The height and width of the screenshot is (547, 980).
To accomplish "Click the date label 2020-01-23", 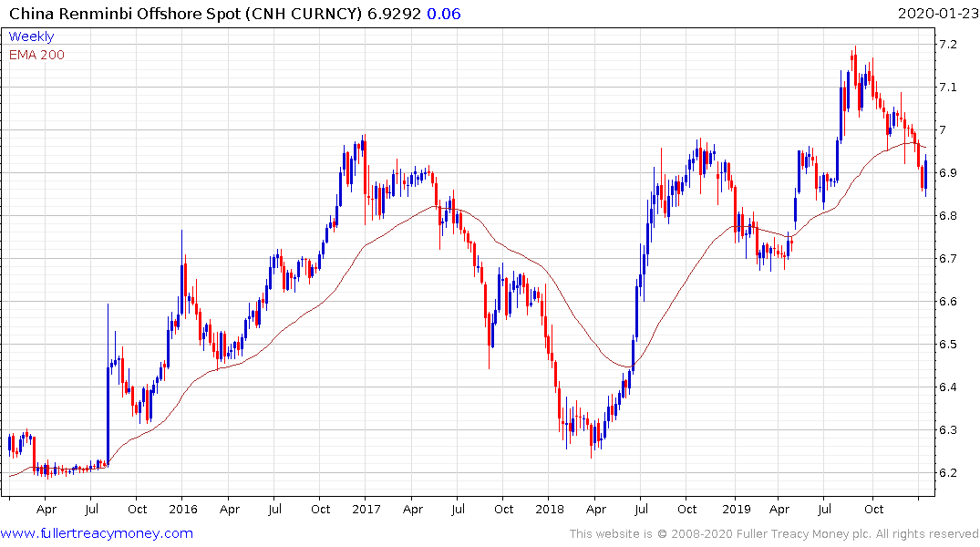I will (938, 14).
